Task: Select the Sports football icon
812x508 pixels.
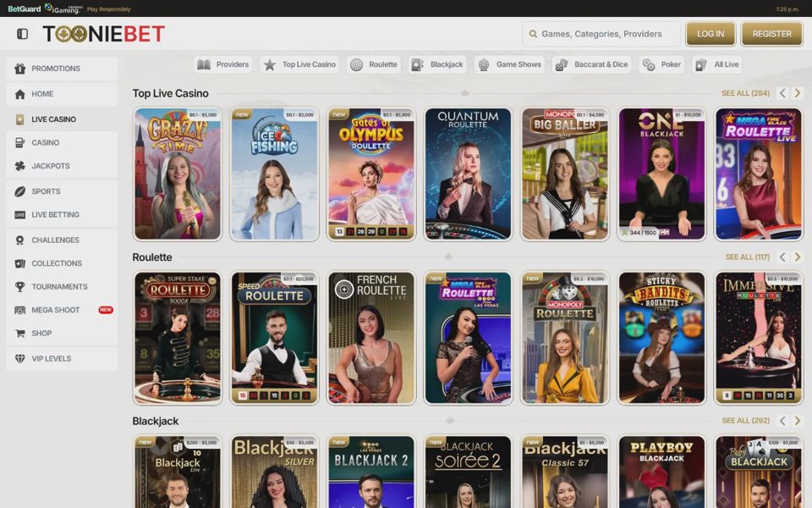Action: pyautogui.click(x=19, y=191)
